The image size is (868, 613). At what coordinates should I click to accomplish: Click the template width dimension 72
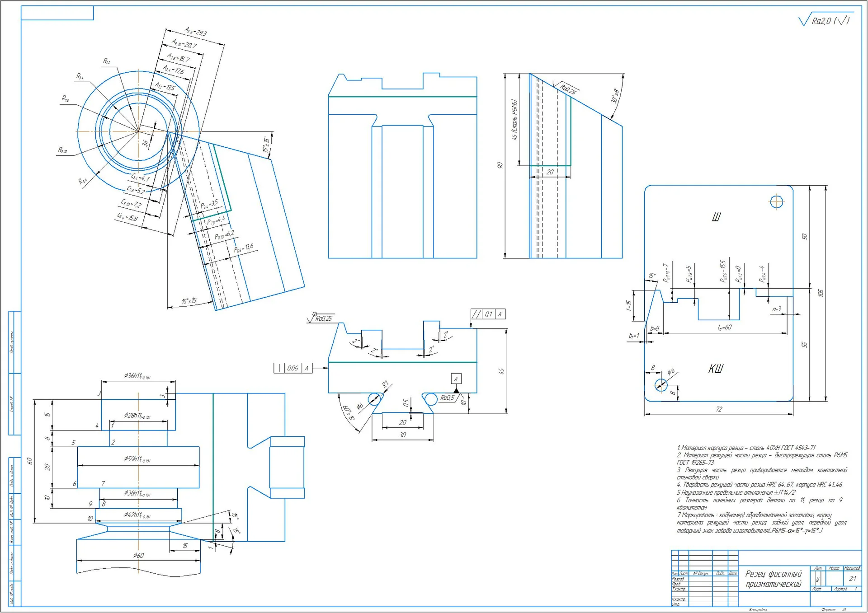pyautogui.click(x=719, y=409)
